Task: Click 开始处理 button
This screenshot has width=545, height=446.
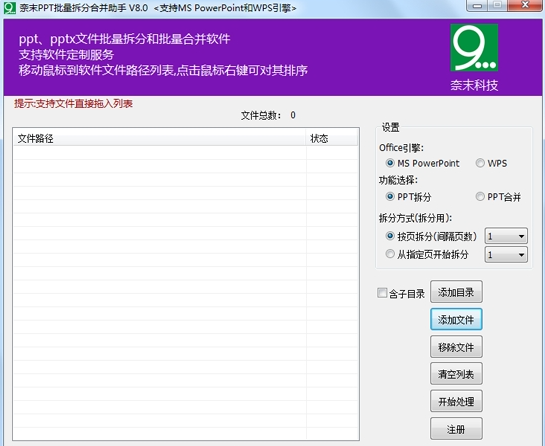Action: tap(456, 401)
